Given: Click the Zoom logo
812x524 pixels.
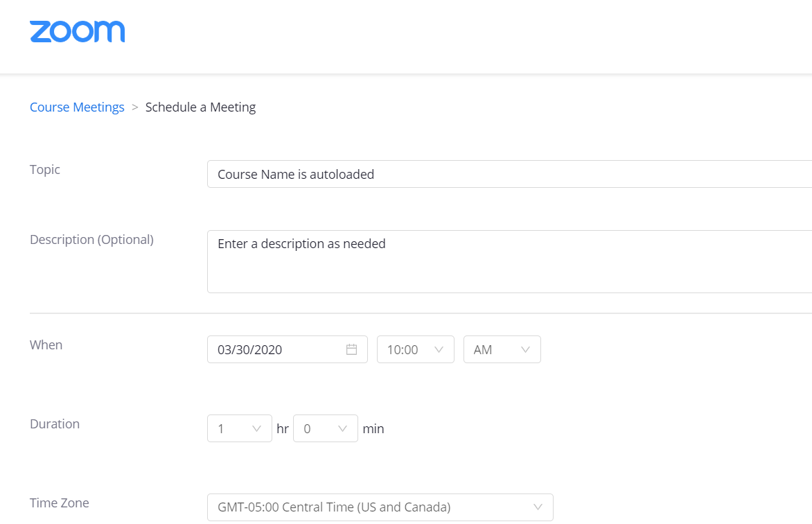Looking at the screenshot, I should [77, 32].
